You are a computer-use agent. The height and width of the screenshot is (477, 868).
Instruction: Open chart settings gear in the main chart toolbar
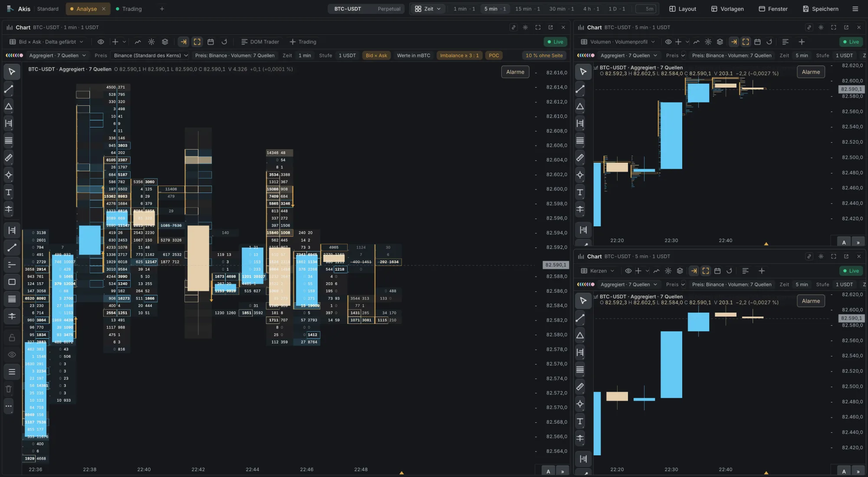151,42
